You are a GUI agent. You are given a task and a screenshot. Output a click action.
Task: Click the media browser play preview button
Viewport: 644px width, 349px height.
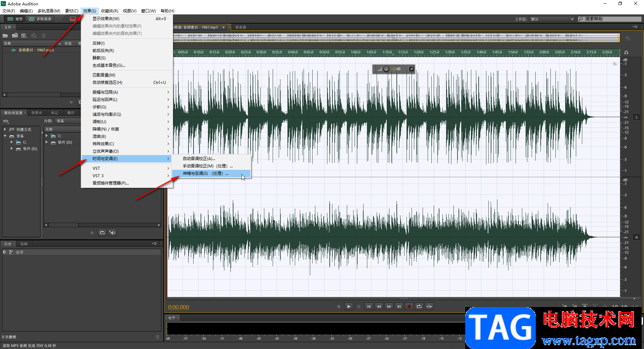click(x=92, y=233)
